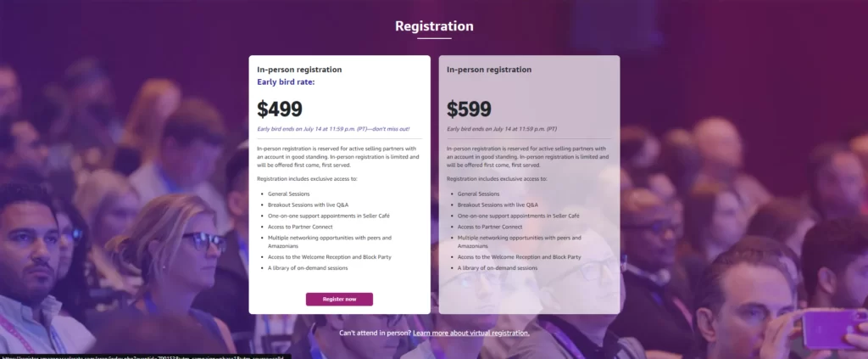Click A library of on-demand sessions in the $499 card
Screen dimensions: 868x359
308,267
